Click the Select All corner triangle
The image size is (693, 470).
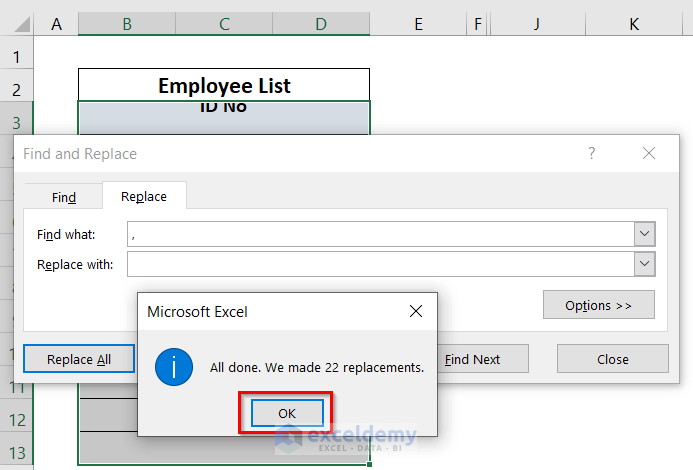(x=18, y=24)
